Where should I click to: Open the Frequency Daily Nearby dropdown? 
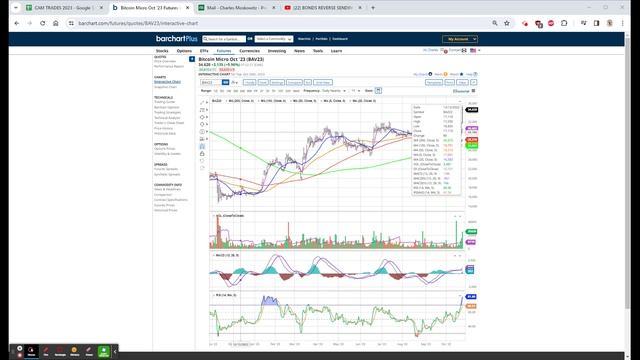pos(333,91)
